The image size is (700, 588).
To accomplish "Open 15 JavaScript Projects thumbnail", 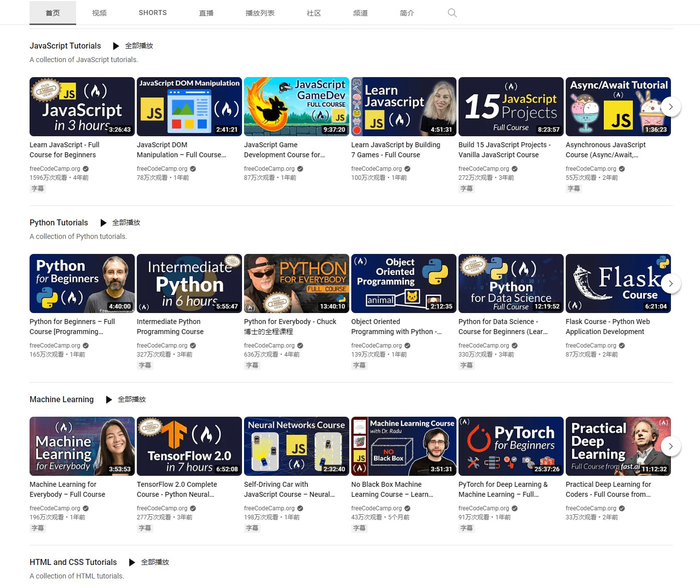I will point(511,107).
